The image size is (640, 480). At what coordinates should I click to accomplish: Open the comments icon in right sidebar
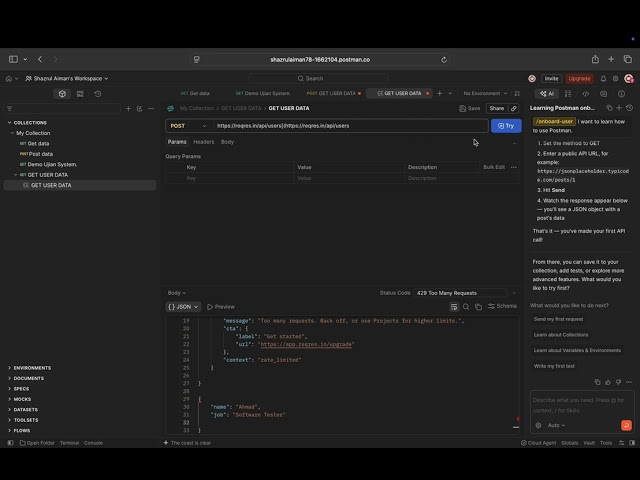point(603,94)
